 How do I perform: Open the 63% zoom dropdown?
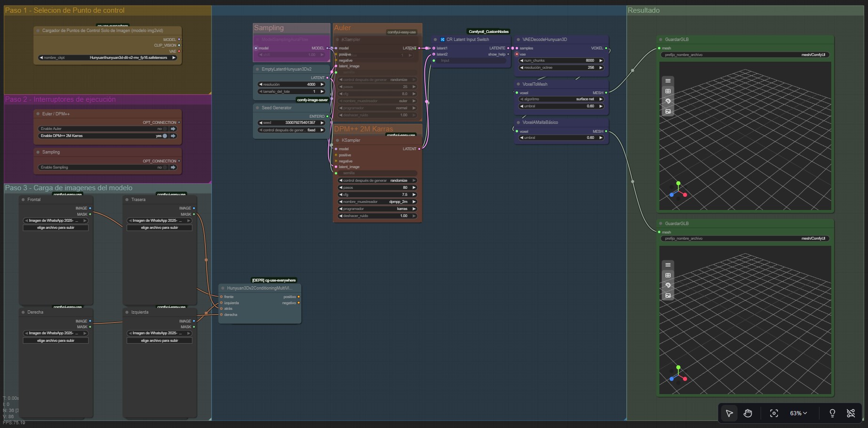click(798, 413)
